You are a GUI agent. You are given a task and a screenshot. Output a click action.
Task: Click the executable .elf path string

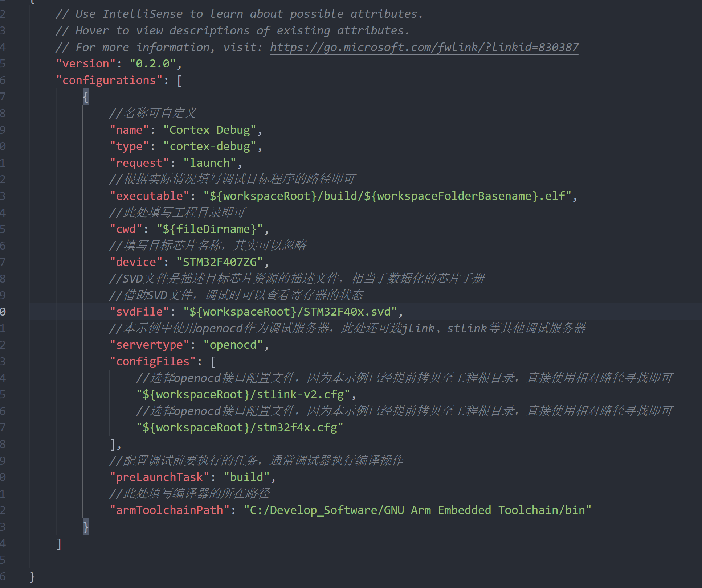[x=387, y=196]
